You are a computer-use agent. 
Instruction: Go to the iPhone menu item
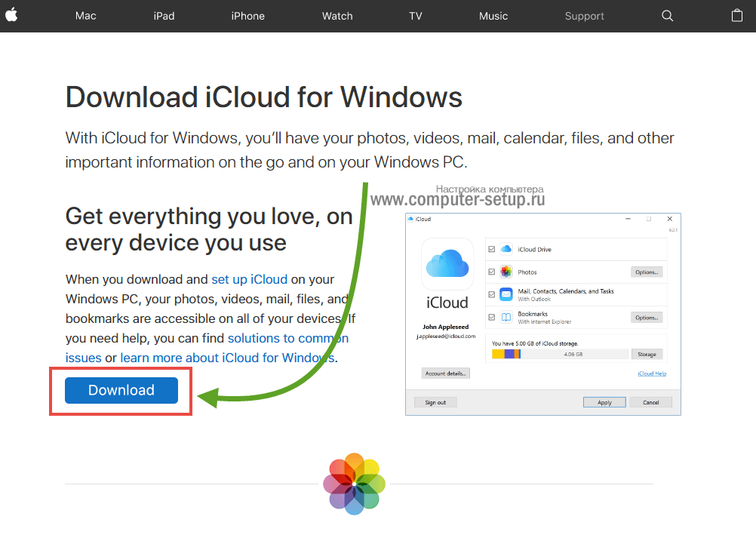247,16
